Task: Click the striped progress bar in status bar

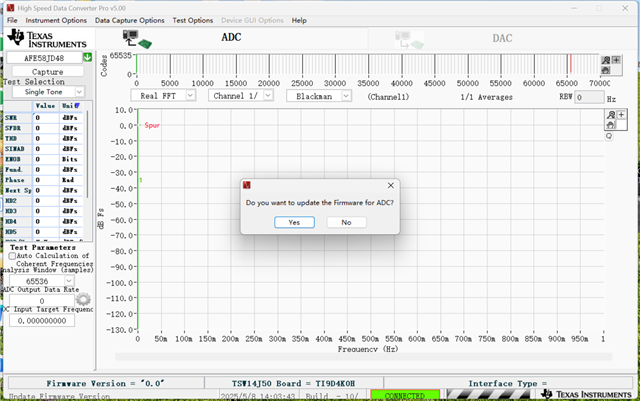Action: click(x=488, y=395)
